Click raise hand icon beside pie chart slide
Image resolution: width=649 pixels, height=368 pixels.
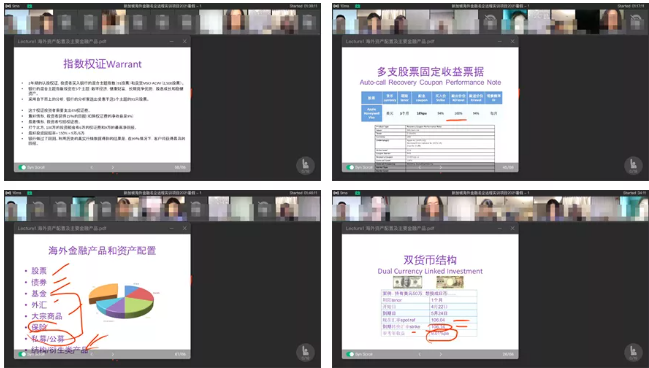pos(305,352)
